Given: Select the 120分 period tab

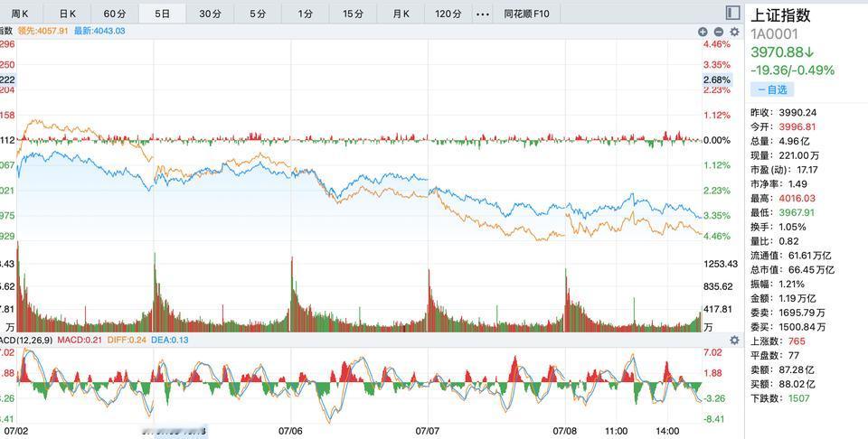Looking at the screenshot, I should point(448,14).
